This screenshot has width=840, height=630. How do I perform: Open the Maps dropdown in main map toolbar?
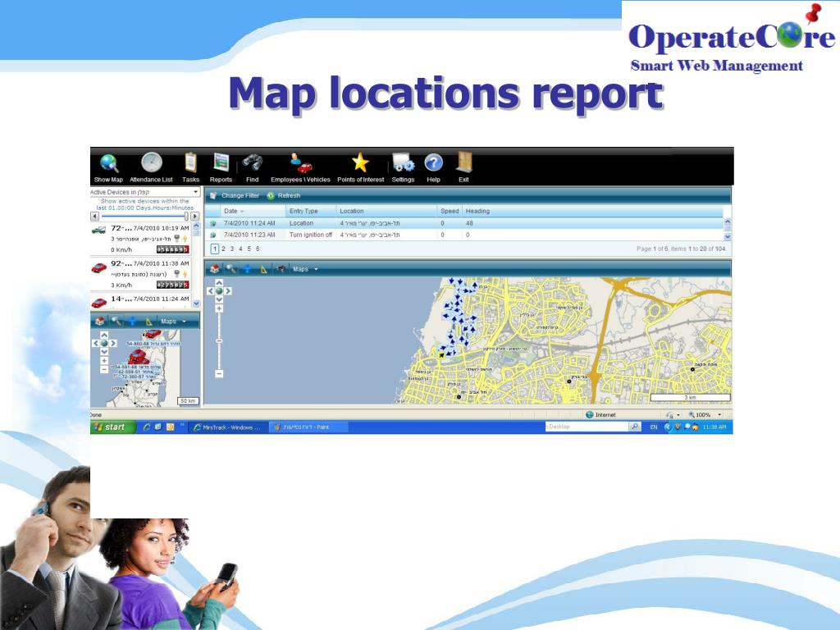pyautogui.click(x=305, y=269)
